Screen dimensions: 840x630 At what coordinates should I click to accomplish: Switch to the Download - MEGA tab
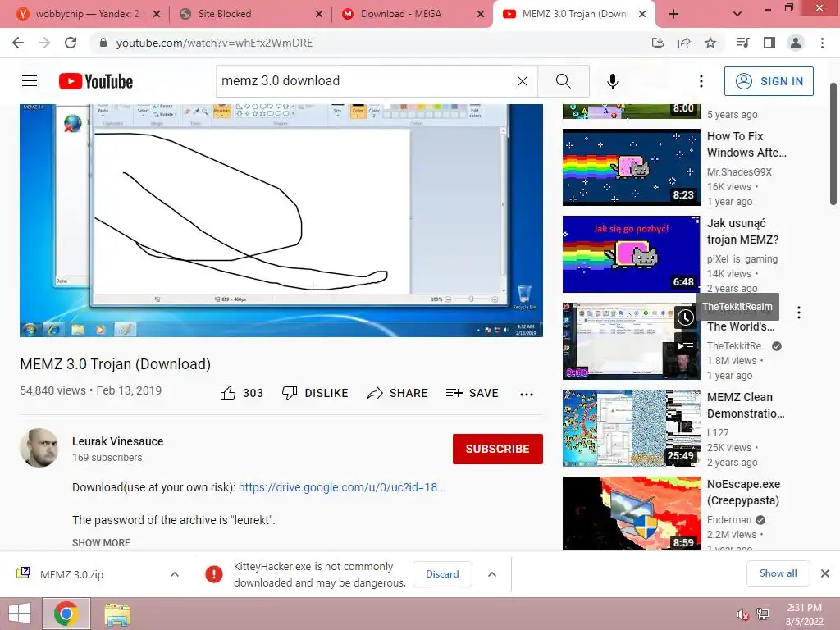(x=413, y=14)
